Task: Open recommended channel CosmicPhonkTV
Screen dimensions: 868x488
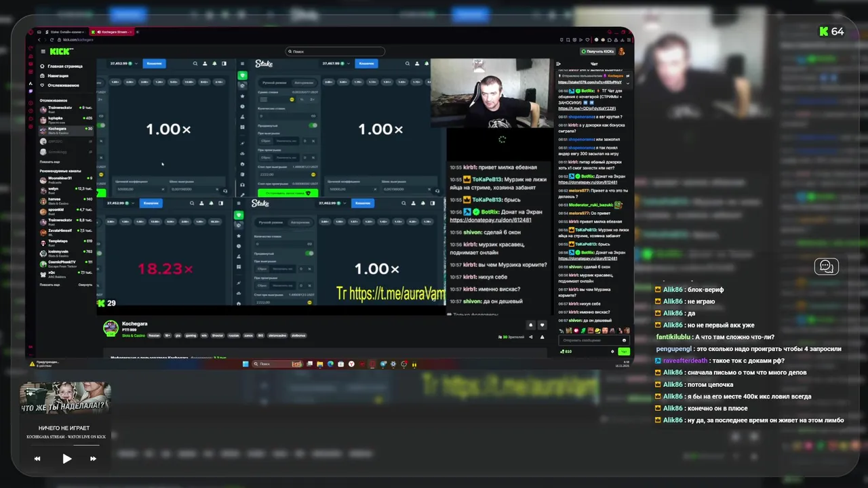Action: 65,263
